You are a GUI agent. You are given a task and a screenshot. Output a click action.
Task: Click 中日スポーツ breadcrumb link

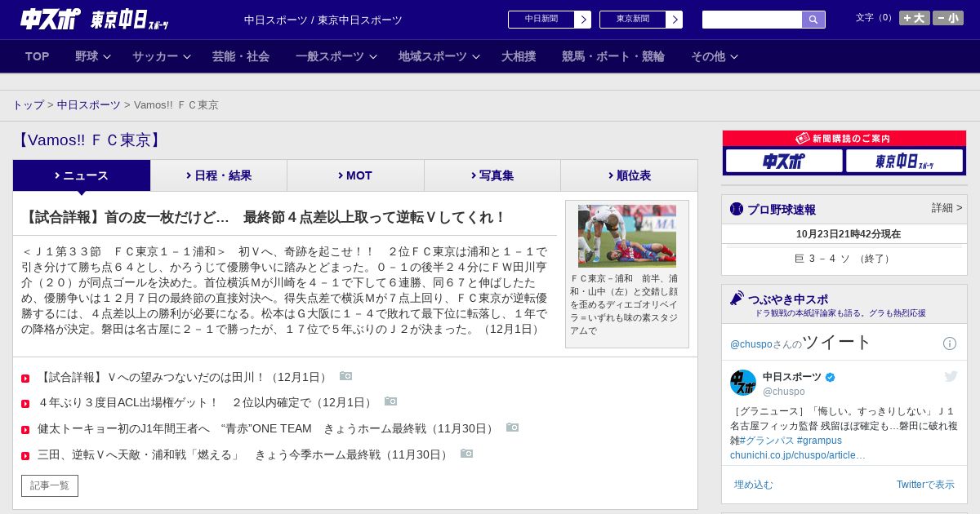89,105
